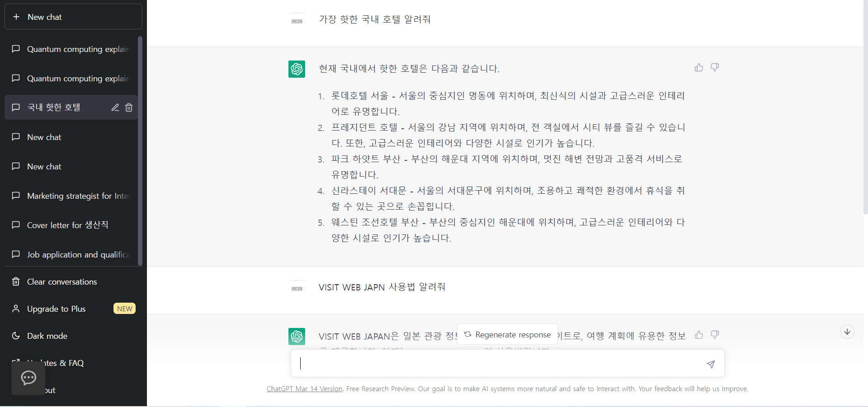Click the prompt text 가장 핫한 국내 호텔 알려줘
This screenshot has height=407, width=868.
pos(375,19)
